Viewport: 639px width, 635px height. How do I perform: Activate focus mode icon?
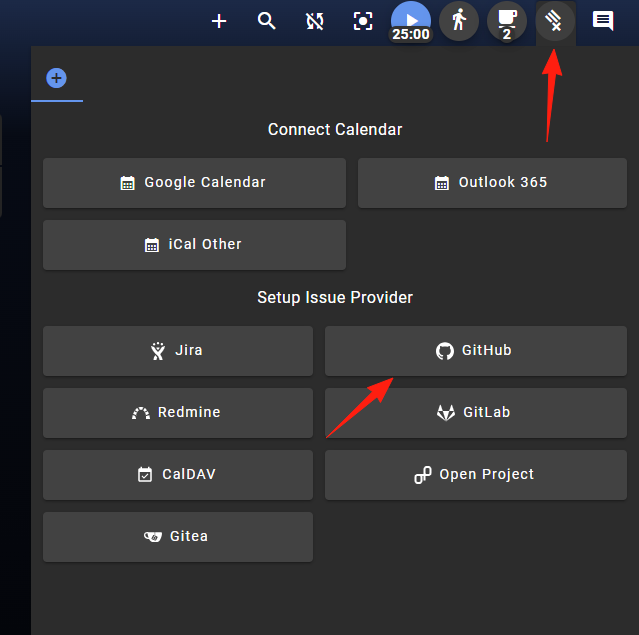[363, 21]
